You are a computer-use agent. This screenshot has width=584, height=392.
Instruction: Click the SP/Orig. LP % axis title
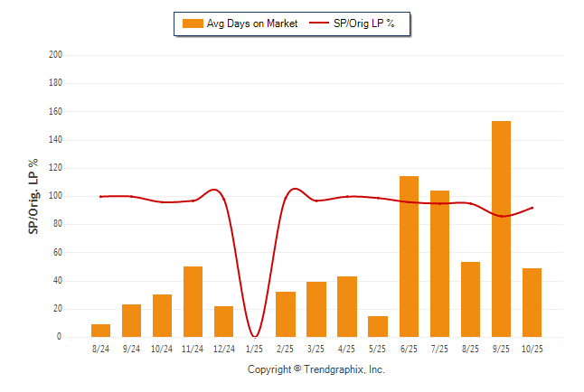(x=33, y=196)
